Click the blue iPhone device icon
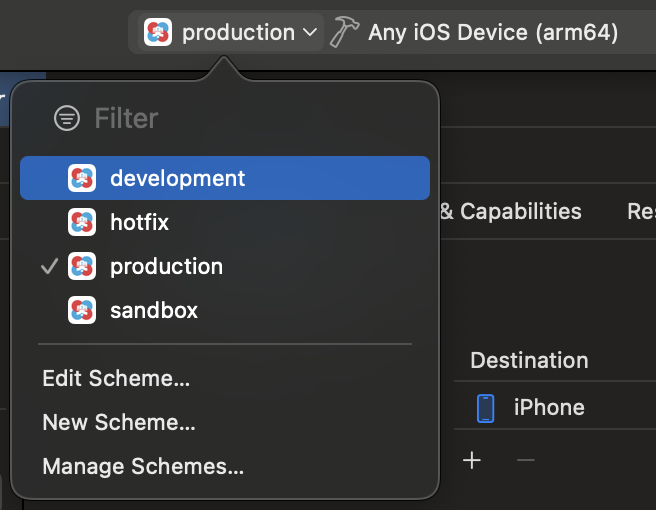The image size is (656, 510). (x=486, y=408)
